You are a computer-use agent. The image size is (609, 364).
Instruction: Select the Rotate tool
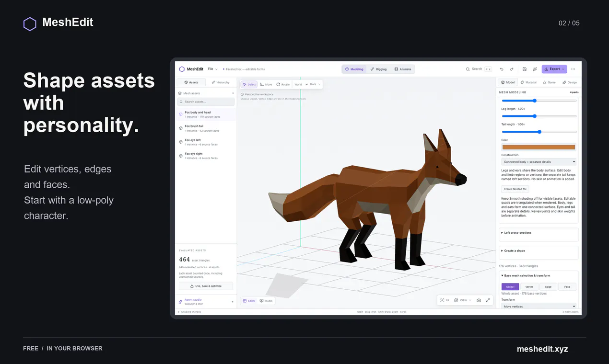(x=283, y=84)
